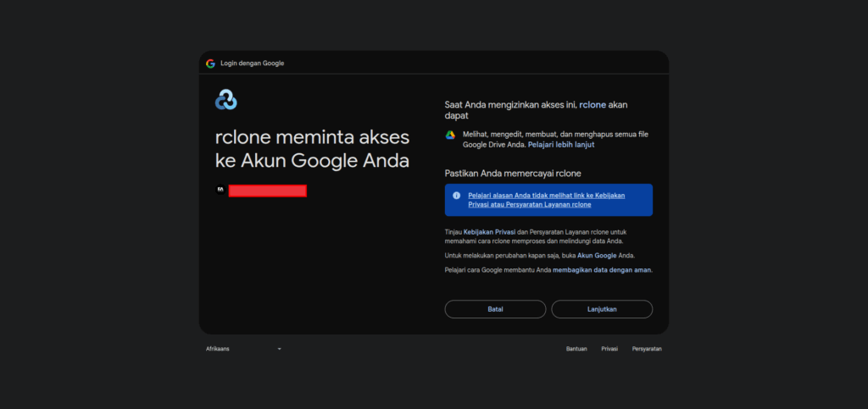The height and width of the screenshot is (409, 868).
Task: Click the 'Login dengan Google' header text
Action: [x=253, y=64]
